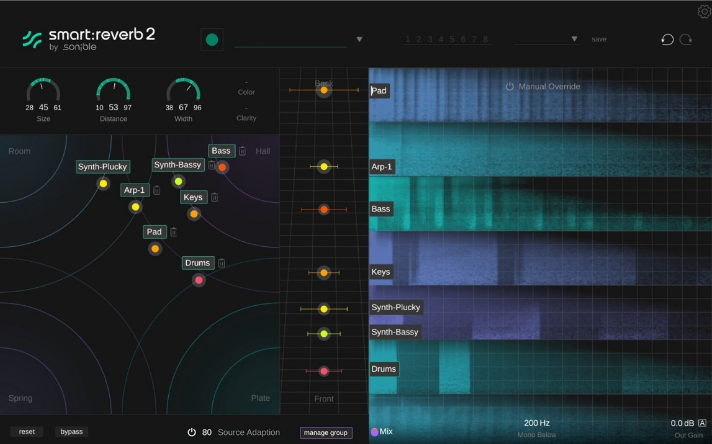Select the Bass track label in spectrogram
The width and height of the screenshot is (712, 444).
pyautogui.click(x=381, y=209)
